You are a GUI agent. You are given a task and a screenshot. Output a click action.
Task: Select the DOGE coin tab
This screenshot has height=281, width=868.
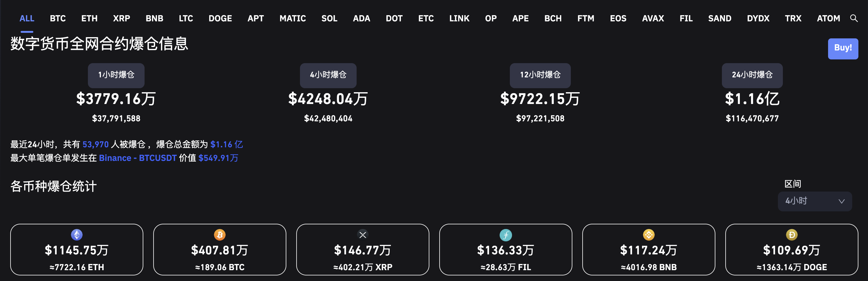click(220, 18)
